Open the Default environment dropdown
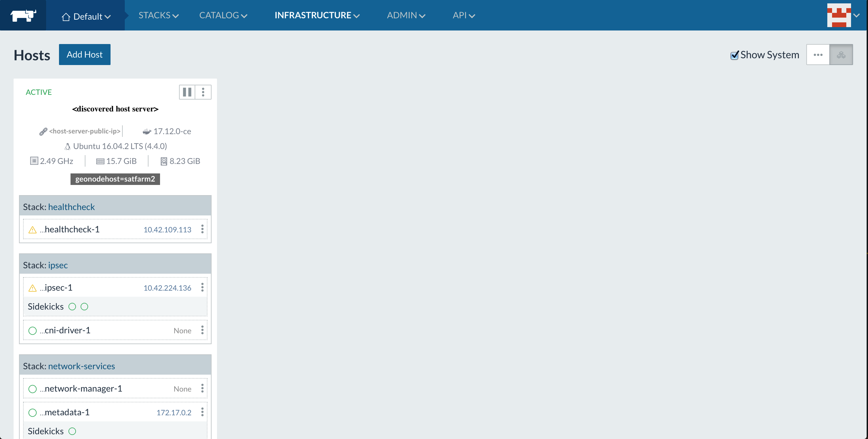 click(86, 16)
